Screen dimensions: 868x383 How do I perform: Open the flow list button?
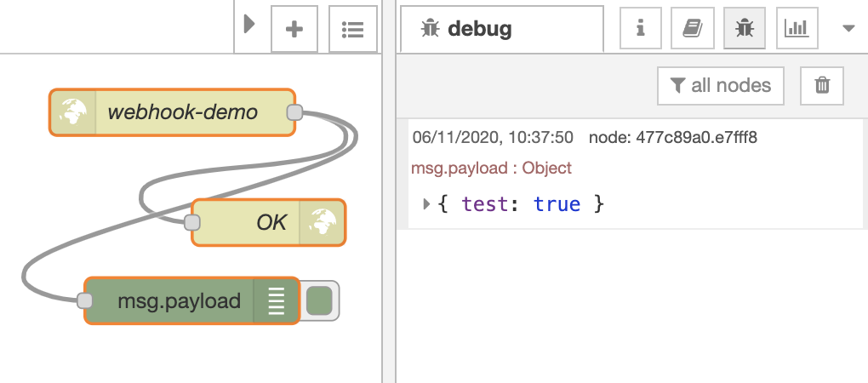tap(352, 29)
